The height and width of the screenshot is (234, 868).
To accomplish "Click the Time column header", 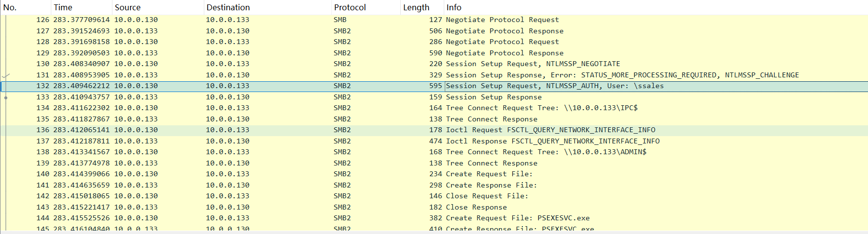I will [x=63, y=7].
